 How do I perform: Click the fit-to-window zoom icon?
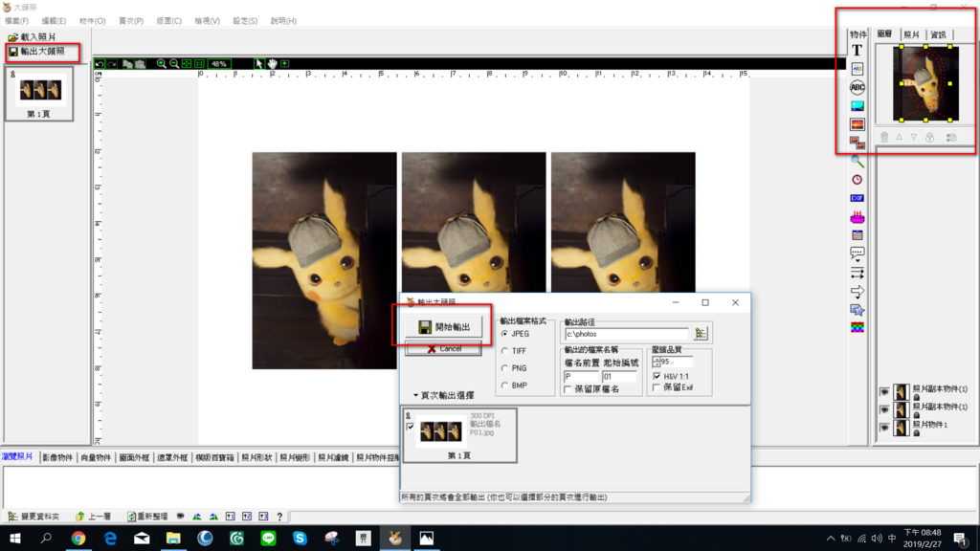click(x=187, y=64)
